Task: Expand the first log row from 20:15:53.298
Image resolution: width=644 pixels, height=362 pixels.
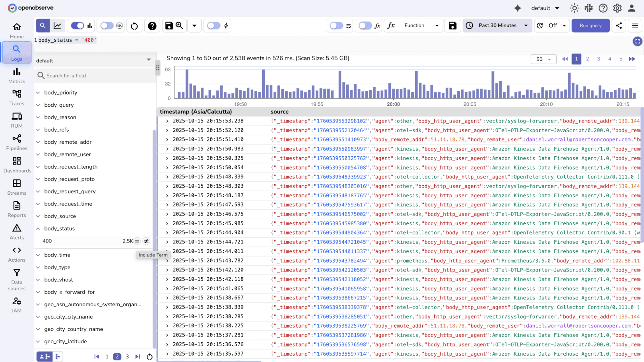Action: point(167,121)
